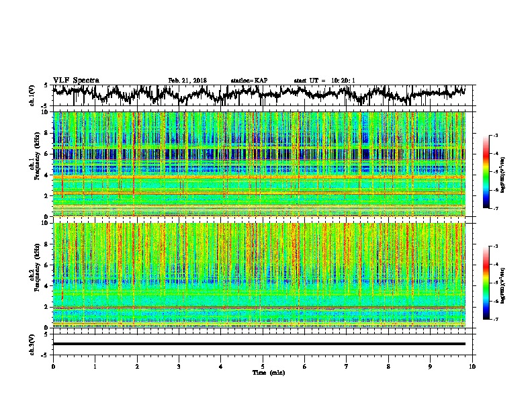Click the "-3" label on ch.2 colorbar
This screenshot has width=532, height=411.
click(x=495, y=246)
